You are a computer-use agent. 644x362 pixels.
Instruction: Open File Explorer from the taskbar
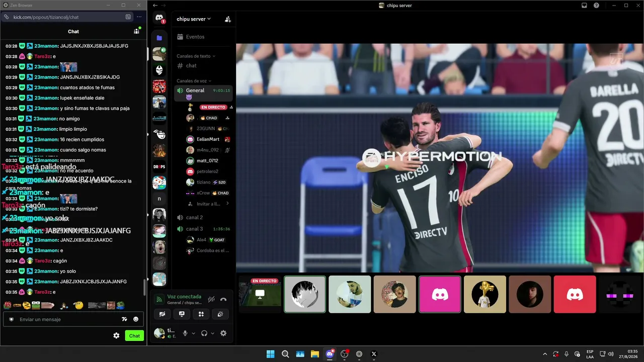coord(315,354)
